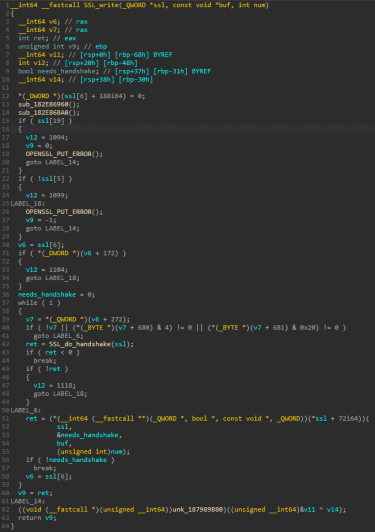Click the 'LABEL_18:' label definition

(x=27, y=204)
